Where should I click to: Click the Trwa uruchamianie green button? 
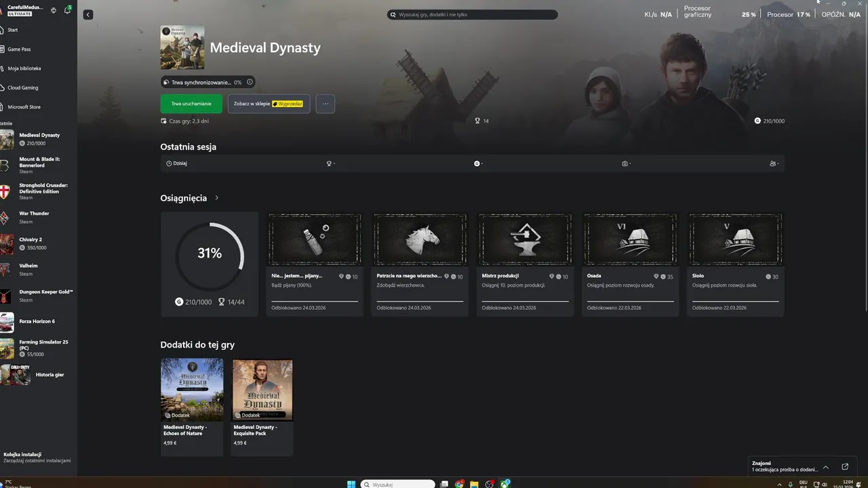191,104
